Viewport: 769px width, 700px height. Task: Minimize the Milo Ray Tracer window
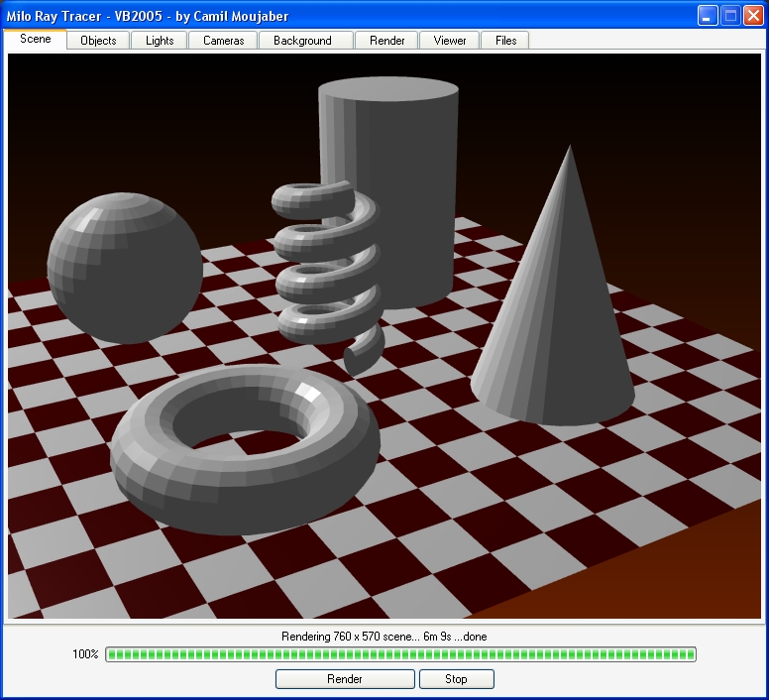coord(708,16)
